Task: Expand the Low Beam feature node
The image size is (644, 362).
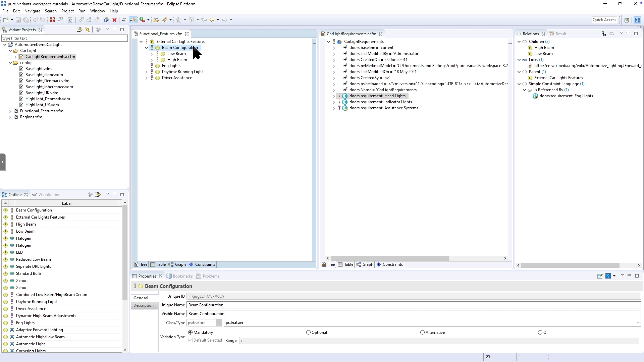Action: tap(152, 54)
